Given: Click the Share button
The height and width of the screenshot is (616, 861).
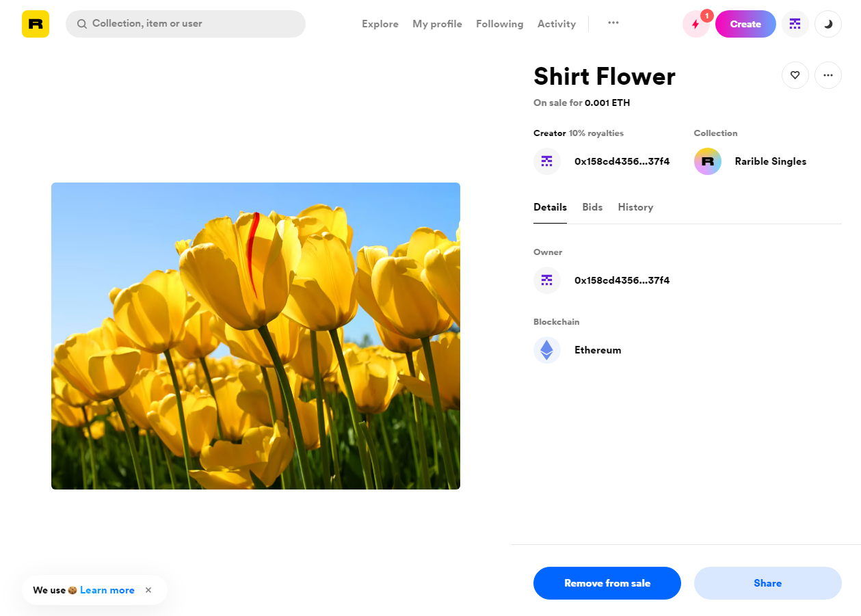Looking at the screenshot, I should pyautogui.click(x=768, y=583).
